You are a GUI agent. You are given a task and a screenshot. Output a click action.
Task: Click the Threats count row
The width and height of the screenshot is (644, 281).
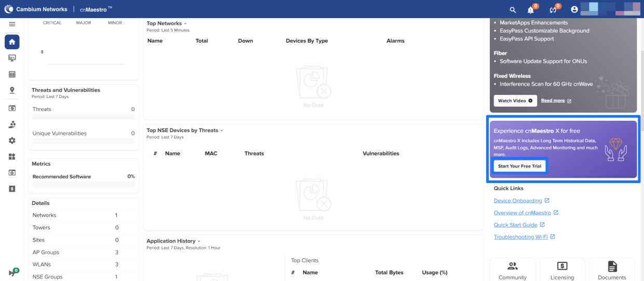(83, 109)
